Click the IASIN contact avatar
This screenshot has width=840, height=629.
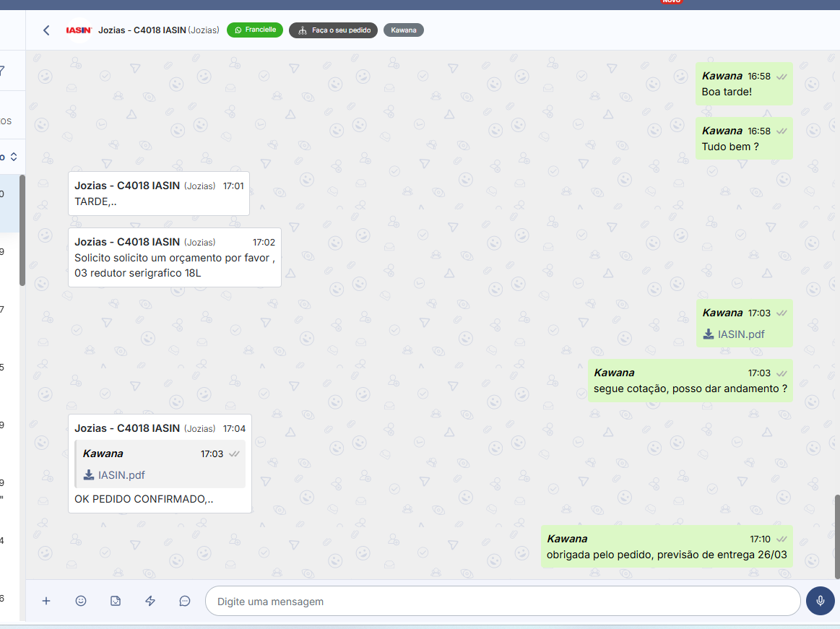[79, 30]
